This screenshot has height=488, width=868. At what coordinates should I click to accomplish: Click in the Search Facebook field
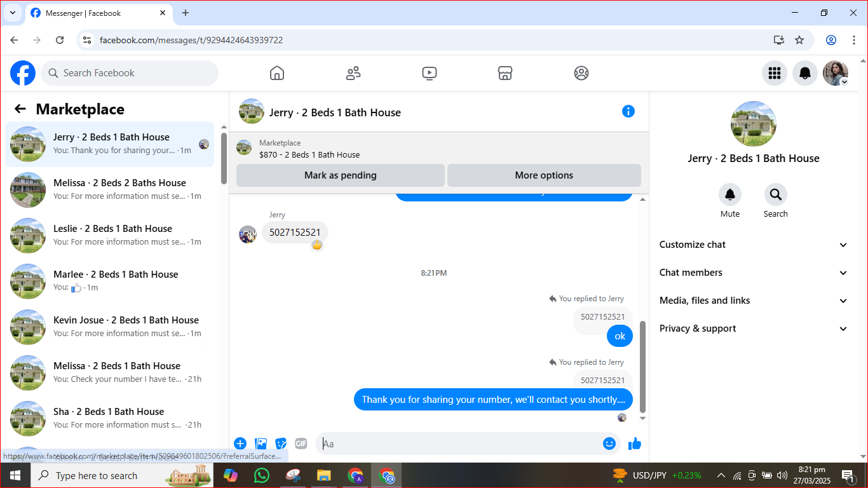(130, 73)
